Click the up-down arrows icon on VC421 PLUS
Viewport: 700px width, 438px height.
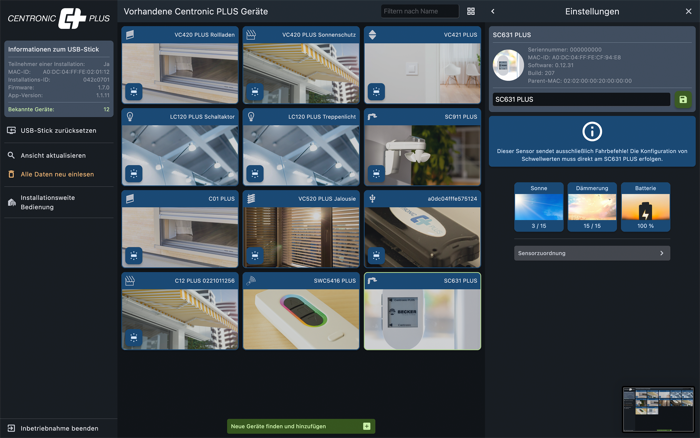(x=372, y=35)
